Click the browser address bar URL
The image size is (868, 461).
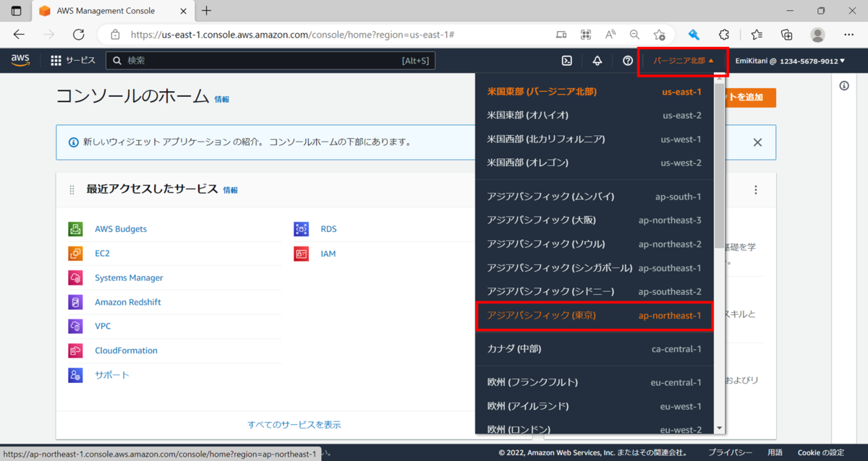pos(292,35)
